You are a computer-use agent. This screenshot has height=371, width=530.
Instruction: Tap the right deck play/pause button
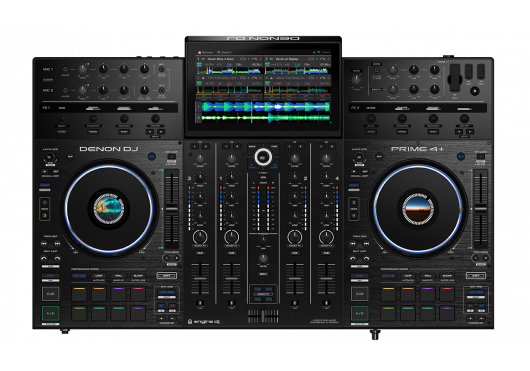point(359,314)
